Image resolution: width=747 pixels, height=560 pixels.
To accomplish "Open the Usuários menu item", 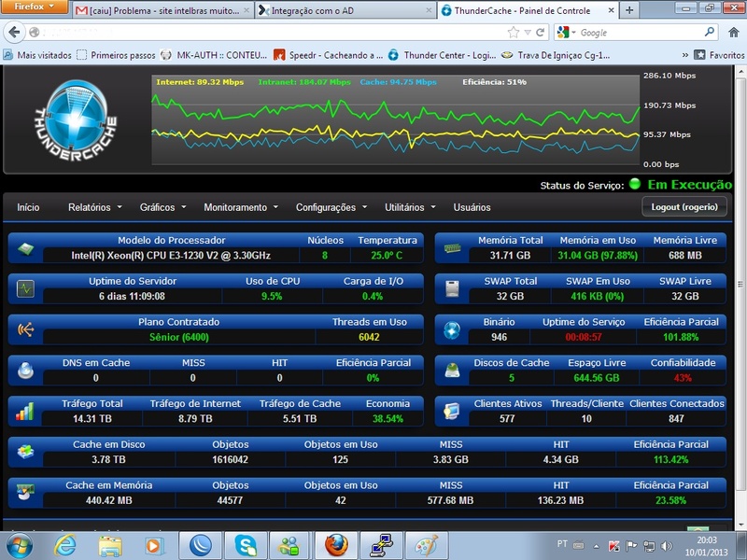I will [472, 207].
